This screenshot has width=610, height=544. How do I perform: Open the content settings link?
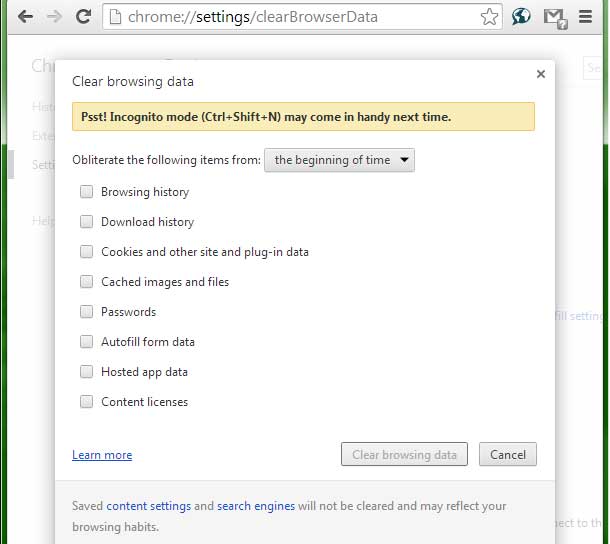149,506
